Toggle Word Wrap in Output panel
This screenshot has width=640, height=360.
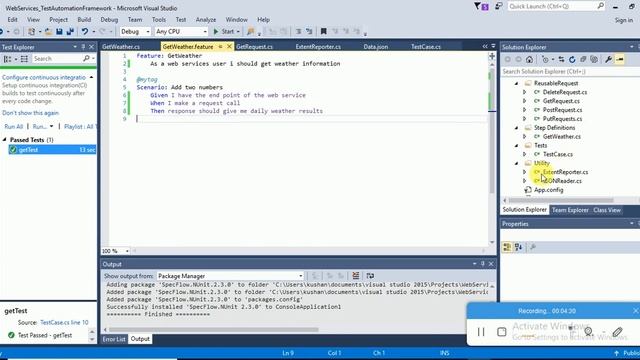(370, 276)
